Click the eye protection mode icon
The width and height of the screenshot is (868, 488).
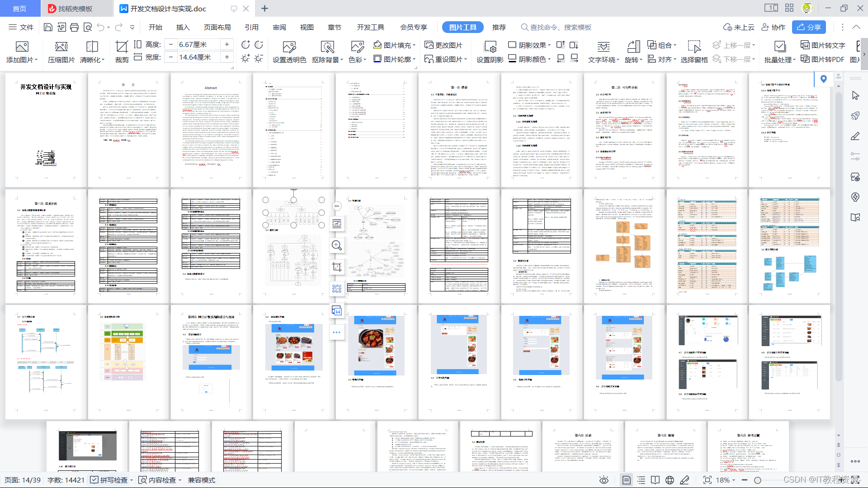tap(604, 480)
